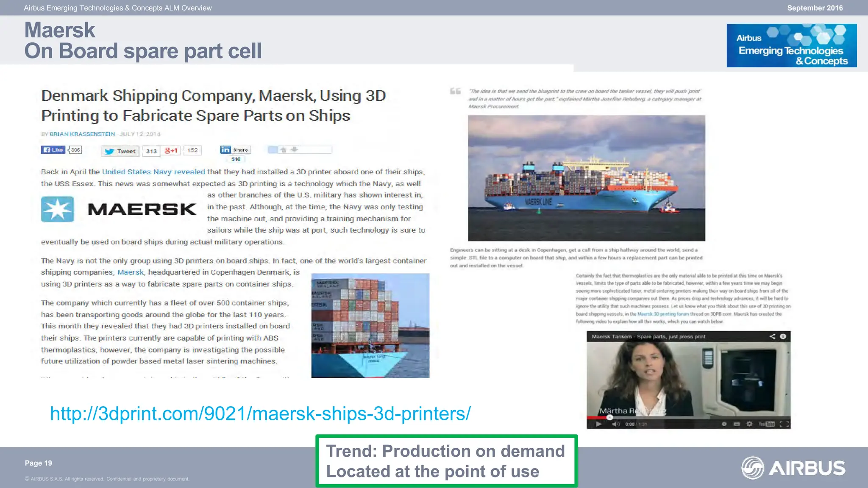Click the MAERSK wordmark text
This screenshot has height=488, width=868.
point(142,209)
